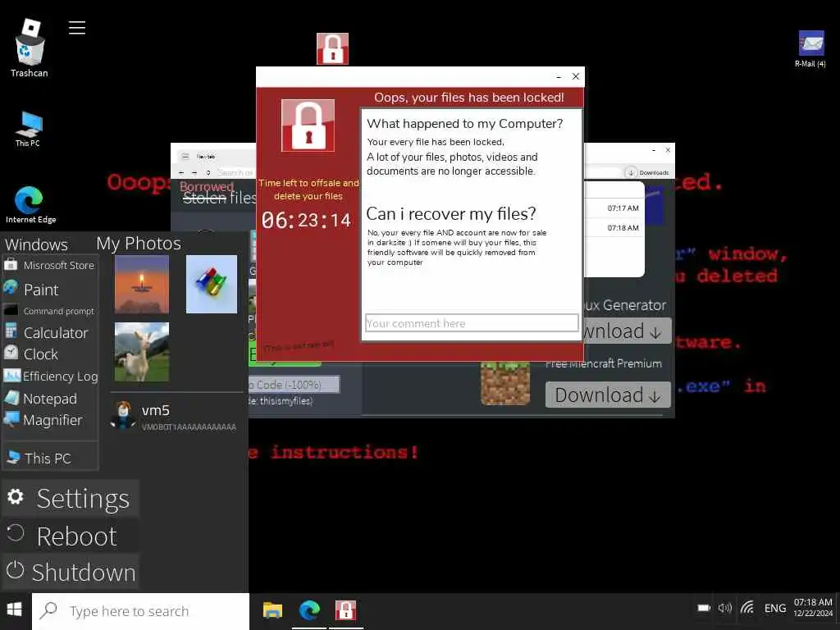Click the 'Windows' start menu heading
Viewport: 840px width, 630px height.
[x=36, y=244]
